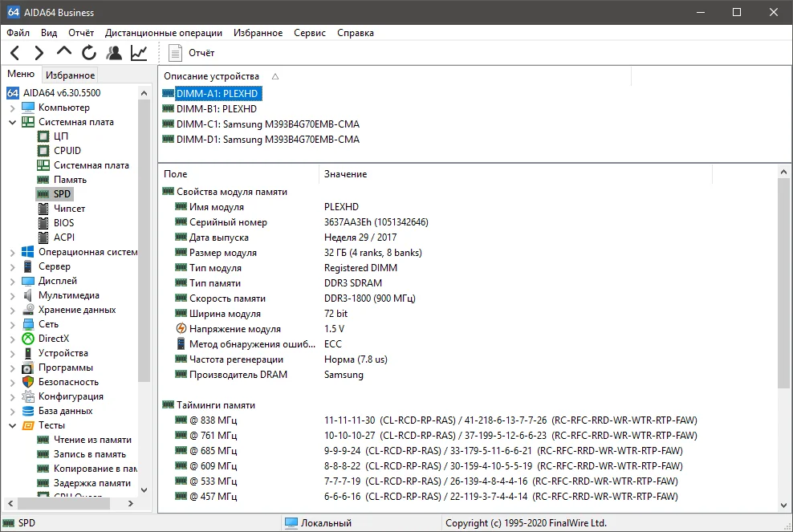Select the CPUID icon in the tree
Image resolution: width=793 pixels, height=532 pixels.
43,151
